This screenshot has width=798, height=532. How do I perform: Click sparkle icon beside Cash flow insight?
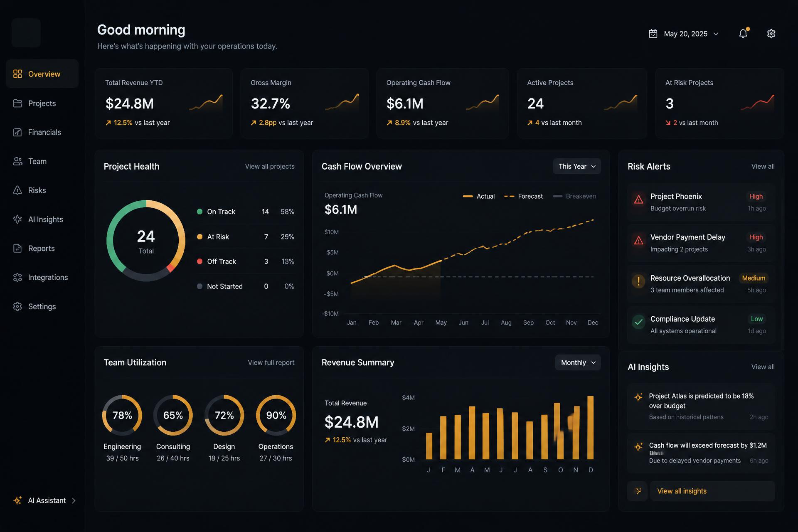pos(638,447)
